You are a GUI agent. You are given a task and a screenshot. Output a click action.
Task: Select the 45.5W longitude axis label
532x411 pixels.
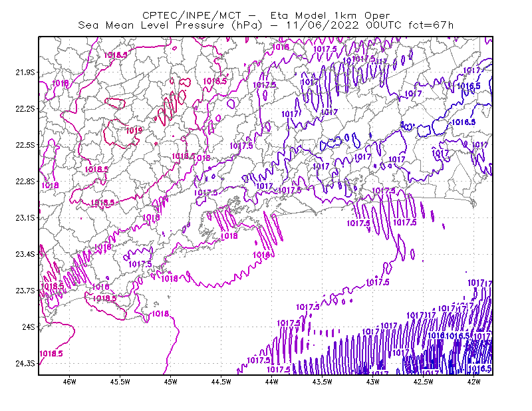(x=120, y=382)
